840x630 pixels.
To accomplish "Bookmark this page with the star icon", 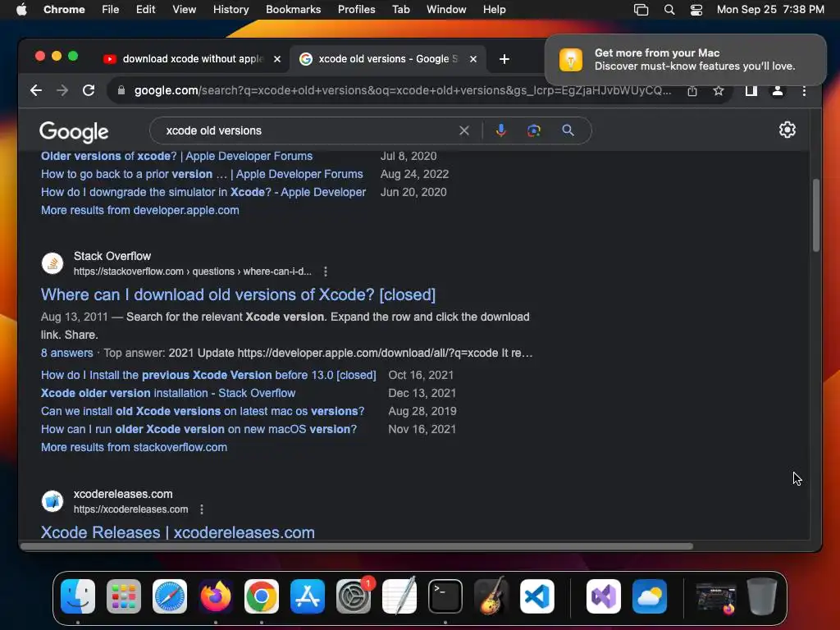I will (719, 91).
